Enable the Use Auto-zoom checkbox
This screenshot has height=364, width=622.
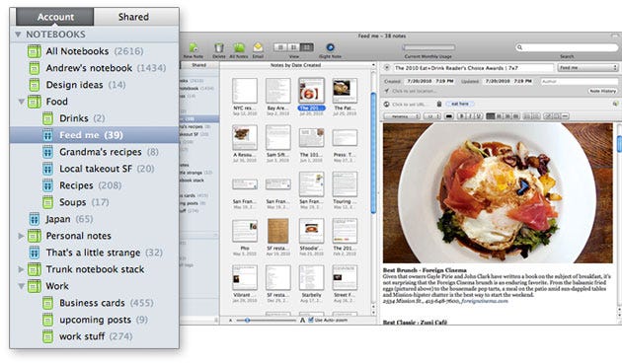point(311,320)
